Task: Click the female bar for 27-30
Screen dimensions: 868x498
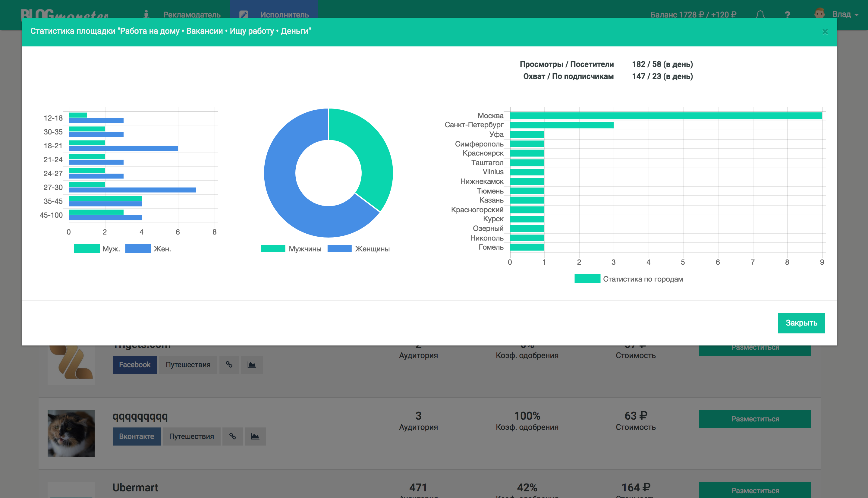Action: coord(132,190)
